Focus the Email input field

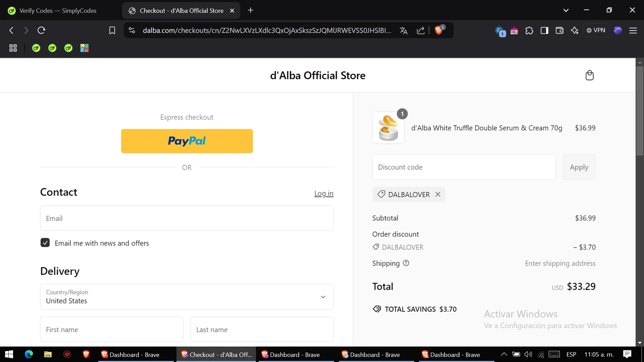tap(187, 218)
